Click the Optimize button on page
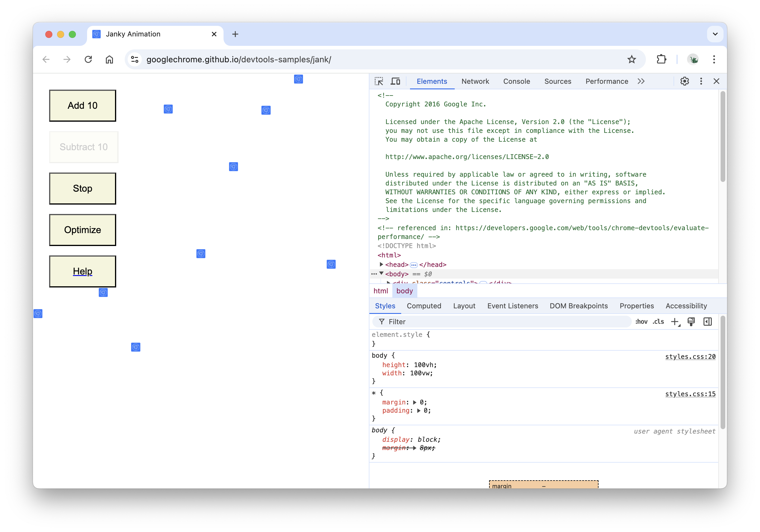The width and height of the screenshot is (760, 532). pos(83,230)
